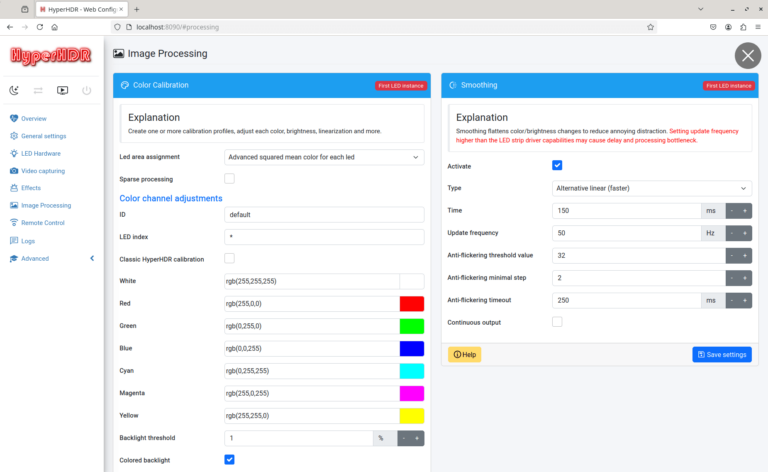The image size is (768, 472).
Task: Enable Sparse processing checkbox
Action: [230, 179]
